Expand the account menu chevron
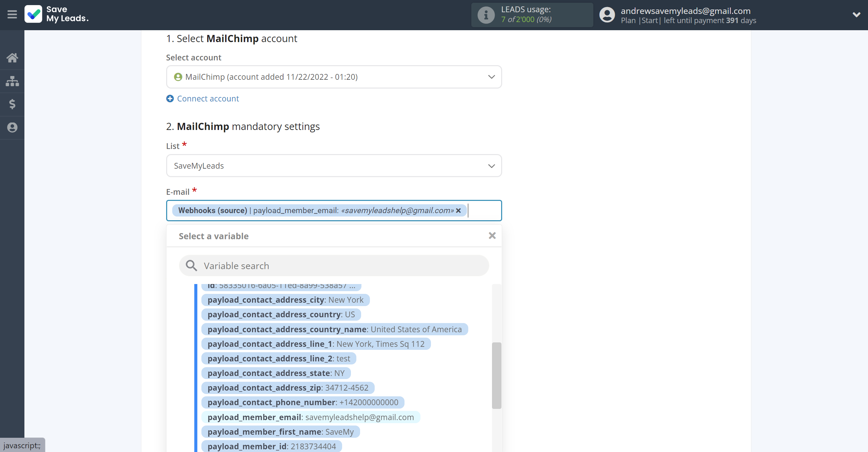Image resolution: width=868 pixels, height=452 pixels. (x=856, y=15)
